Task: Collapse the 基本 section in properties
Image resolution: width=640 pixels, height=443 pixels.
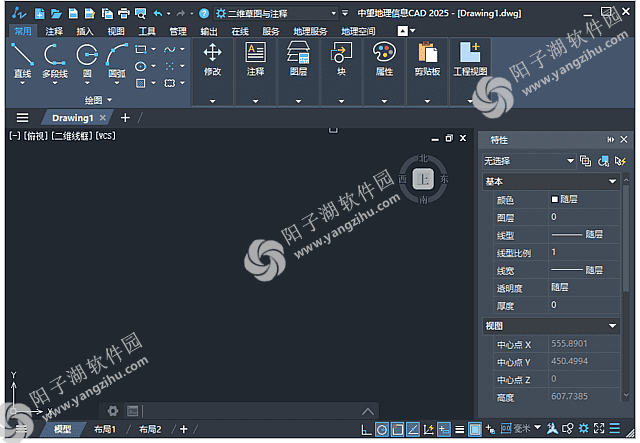Action: [612, 181]
